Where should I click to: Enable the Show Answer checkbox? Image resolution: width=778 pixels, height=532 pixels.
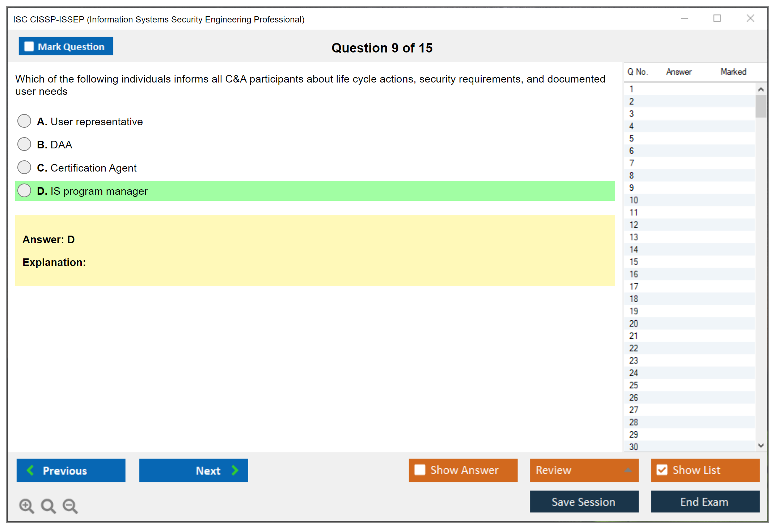[420, 470]
